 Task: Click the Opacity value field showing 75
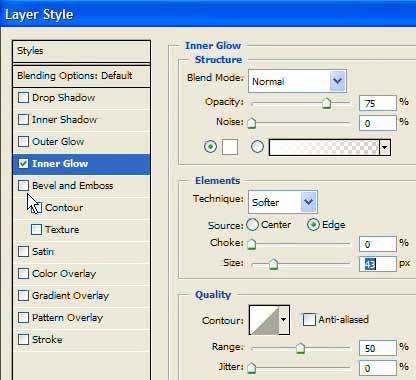pos(378,103)
